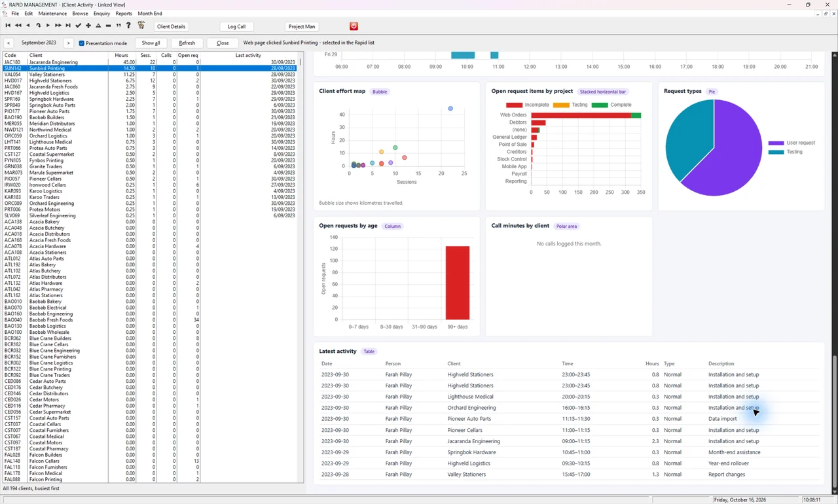Sort client list by Hours column header
Viewport: 838px width, 504px height.
pos(122,56)
